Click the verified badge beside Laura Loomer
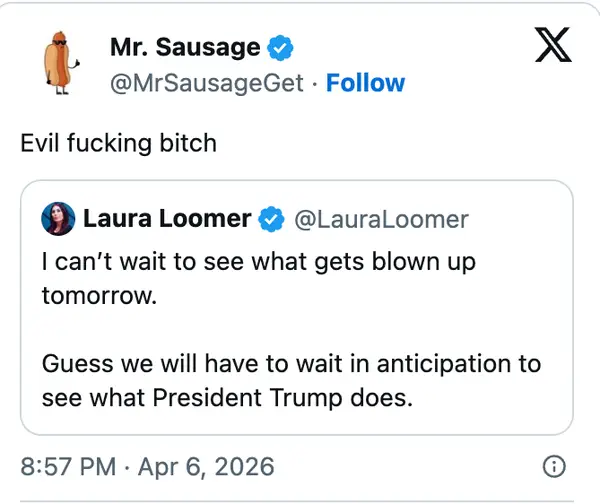The height and width of the screenshot is (504, 600). point(271,218)
